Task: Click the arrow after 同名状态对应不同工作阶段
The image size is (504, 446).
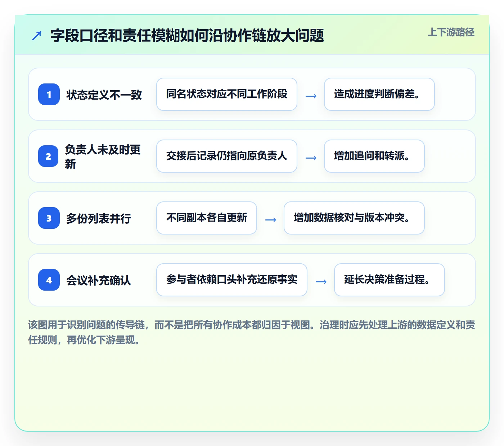Action: [311, 96]
